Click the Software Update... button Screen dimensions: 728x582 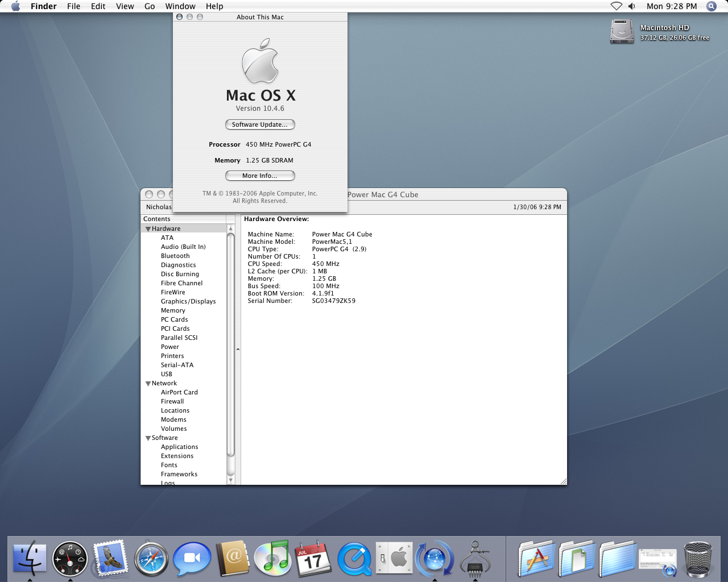[260, 124]
